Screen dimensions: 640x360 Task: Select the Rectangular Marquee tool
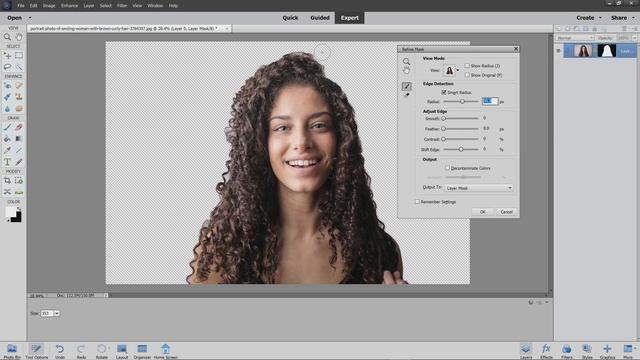19,55
